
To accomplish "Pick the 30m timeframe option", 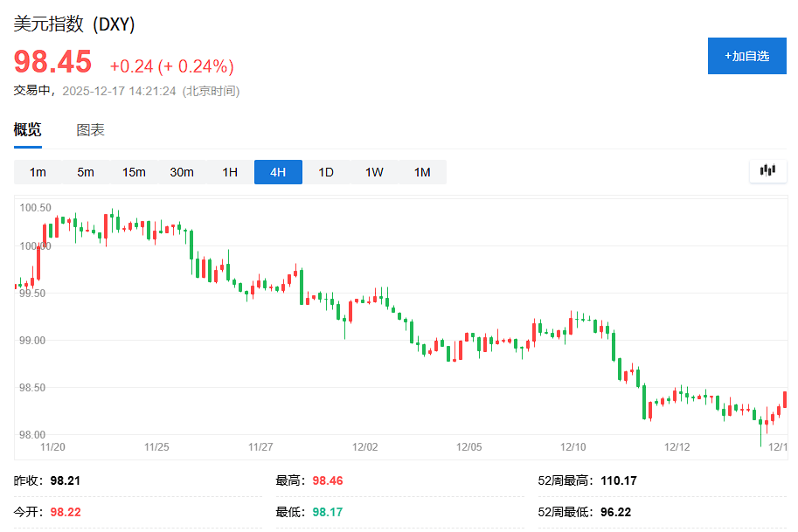I will point(182,172).
